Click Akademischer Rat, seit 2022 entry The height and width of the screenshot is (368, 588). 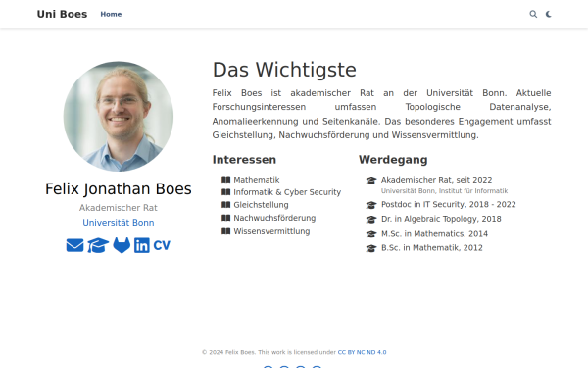click(436, 180)
